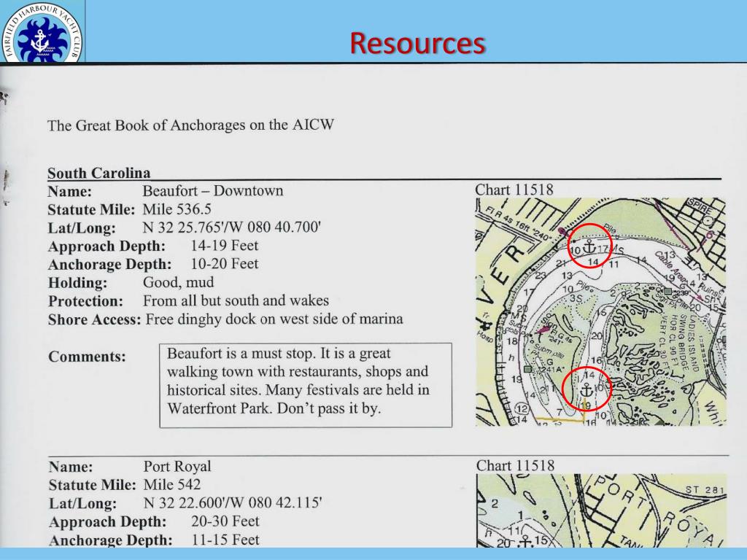Click Beaufort anchorage depth '10-20 Feet'
Screen dimensions: 747x560
[225, 264]
